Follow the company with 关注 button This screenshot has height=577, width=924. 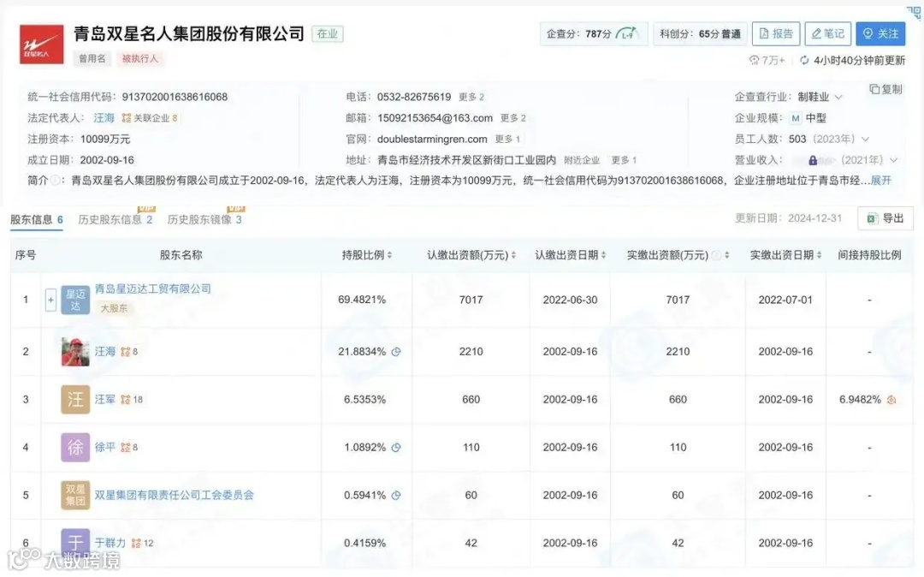click(x=880, y=33)
